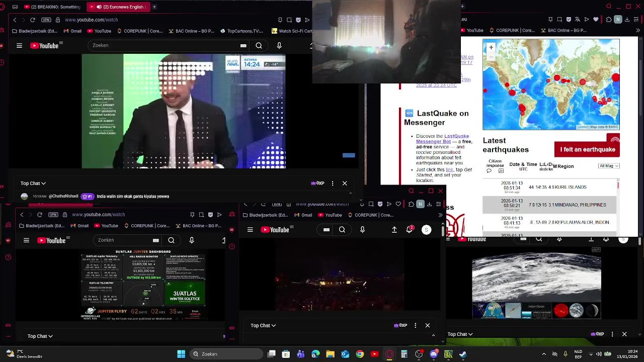The width and height of the screenshot is (644, 362).
Task: Open Discord from the taskbar
Action: (434, 354)
